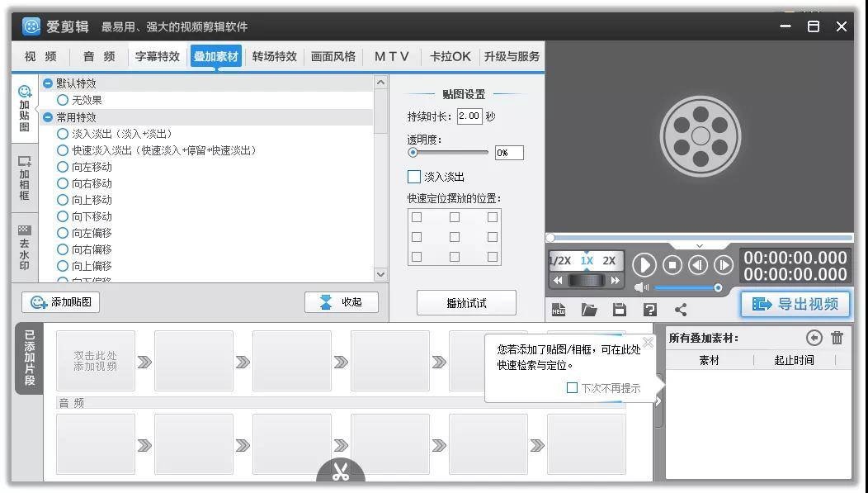Set playback speed to 1X
This screenshot has width=868, height=493.
587,261
